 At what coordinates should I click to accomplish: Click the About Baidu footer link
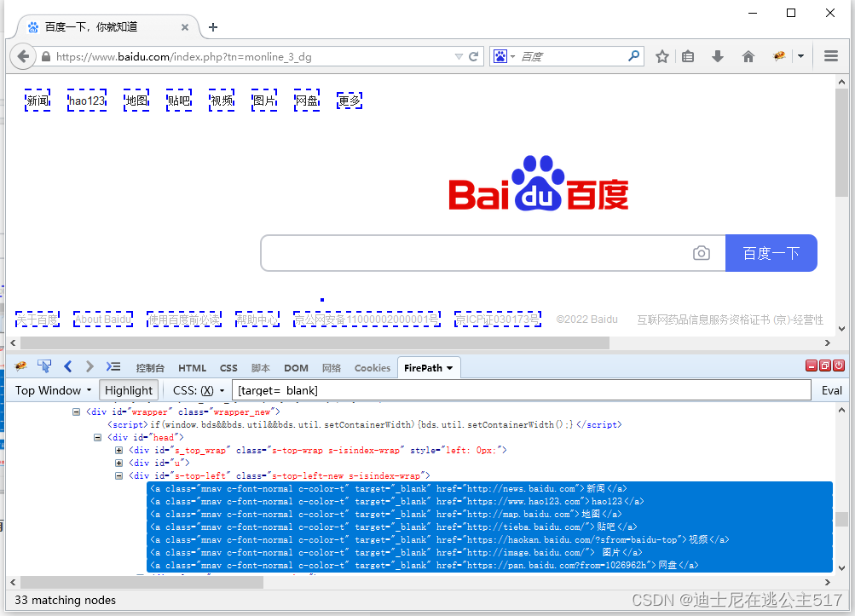click(x=103, y=320)
